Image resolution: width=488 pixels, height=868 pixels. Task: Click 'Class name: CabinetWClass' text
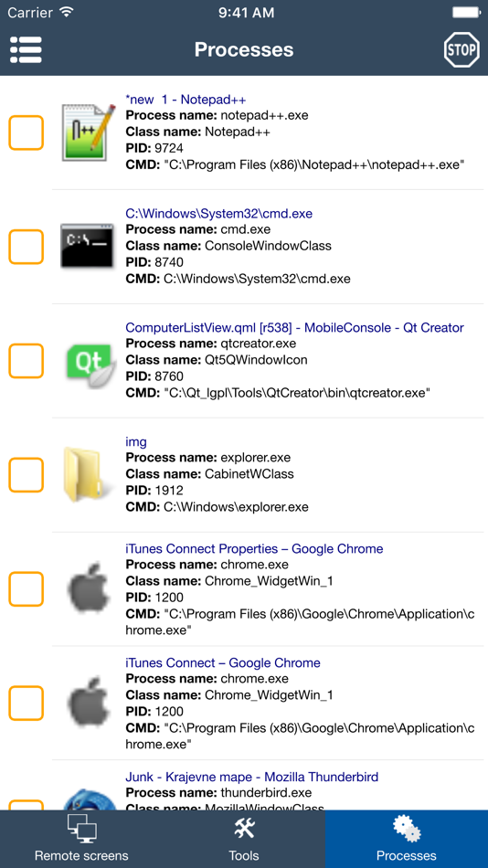210,474
